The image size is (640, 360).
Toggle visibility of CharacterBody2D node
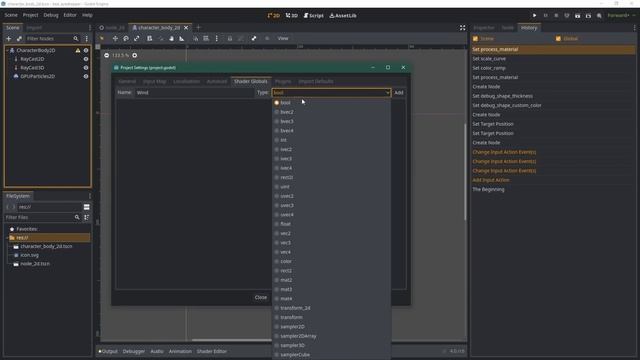(x=86, y=50)
